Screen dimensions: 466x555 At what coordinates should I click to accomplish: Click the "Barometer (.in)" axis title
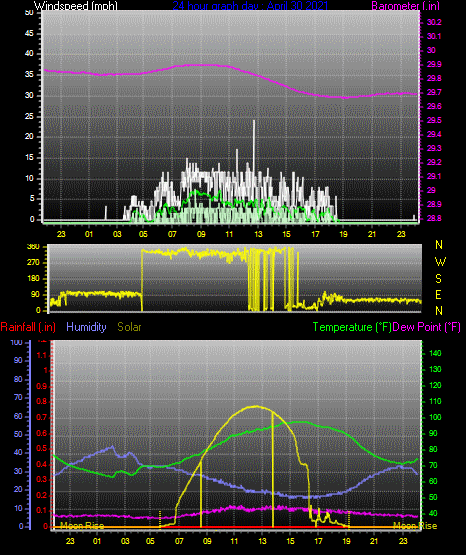click(x=405, y=6)
